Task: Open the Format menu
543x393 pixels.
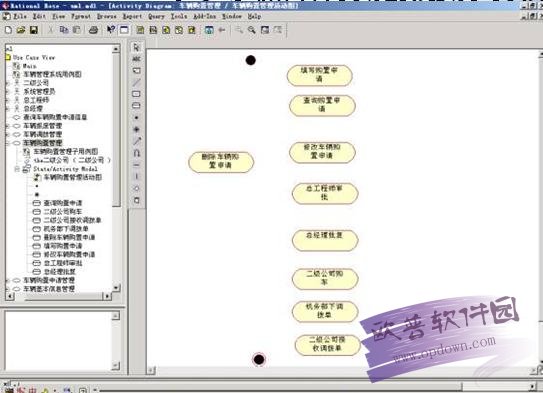Action: tap(81, 16)
